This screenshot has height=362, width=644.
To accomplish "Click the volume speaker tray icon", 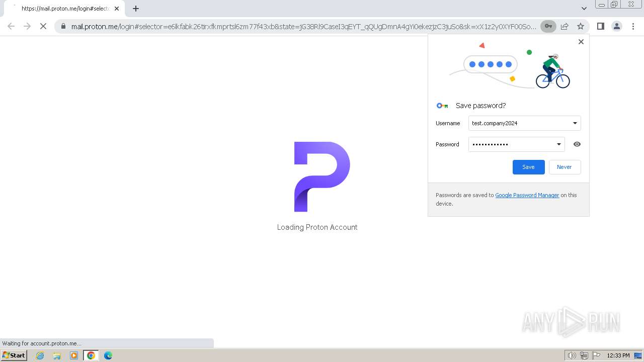I will (572, 355).
